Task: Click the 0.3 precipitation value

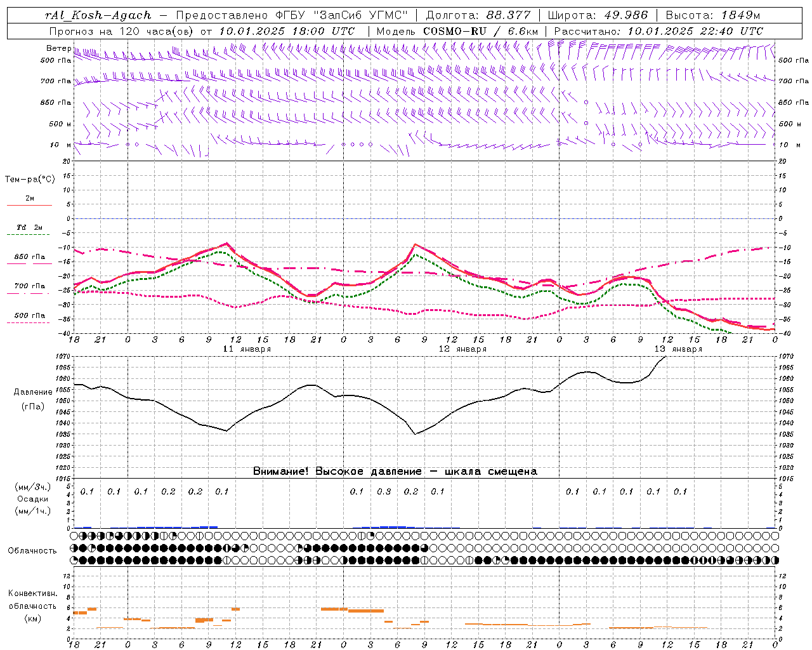Action: point(384,492)
